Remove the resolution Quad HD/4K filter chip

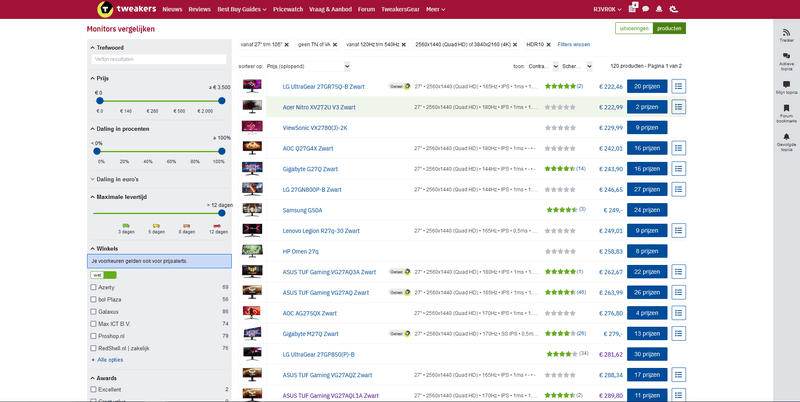[x=515, y=45]
